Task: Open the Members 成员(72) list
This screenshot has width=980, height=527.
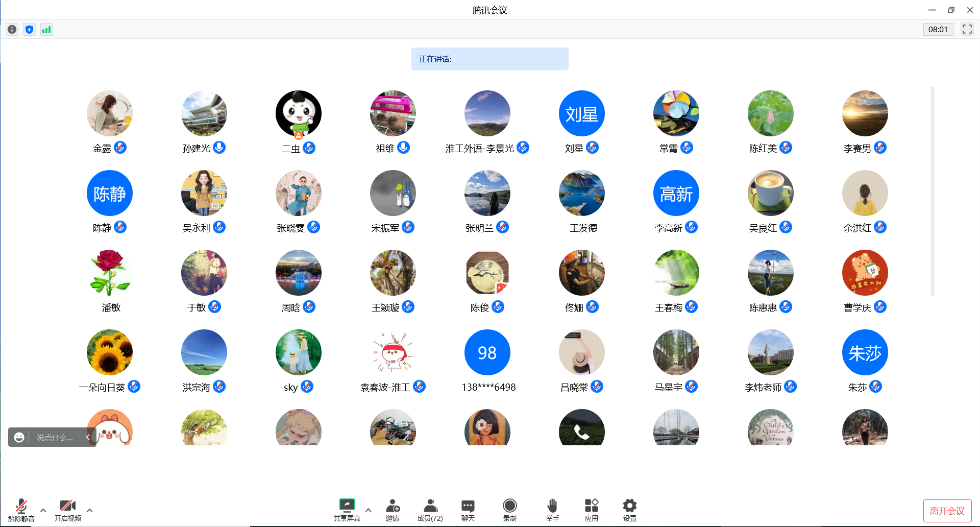Action: (x=430, y=509)
